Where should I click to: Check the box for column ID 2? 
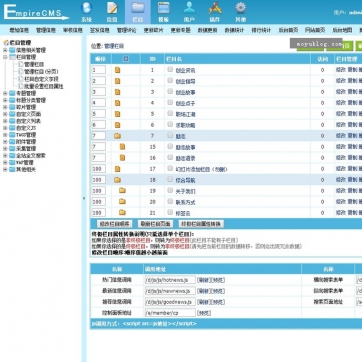(x=170, y=80)
